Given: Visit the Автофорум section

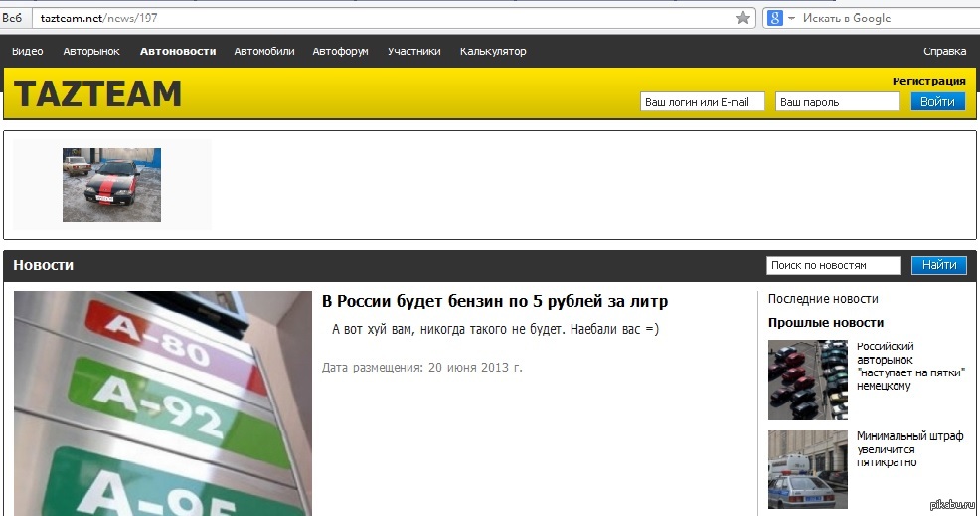Looking at the screenshot, I should point(340,51).
